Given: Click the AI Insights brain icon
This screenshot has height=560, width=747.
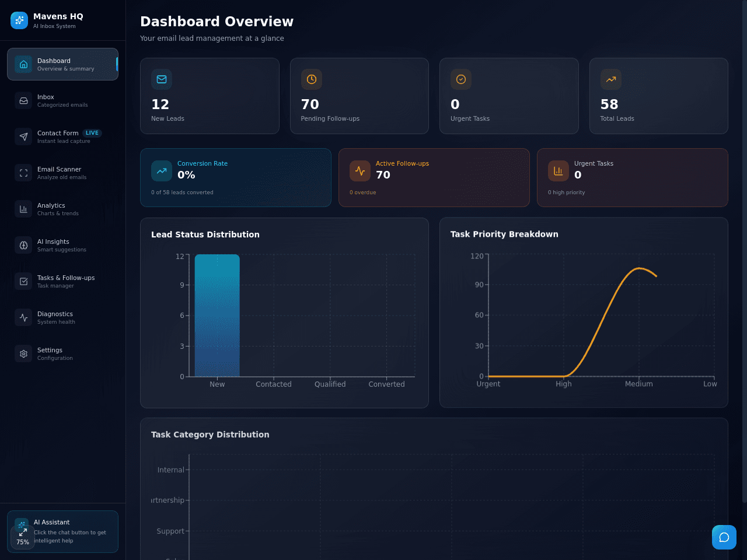Looking at the screenshot, I should [x=23, y=245].
